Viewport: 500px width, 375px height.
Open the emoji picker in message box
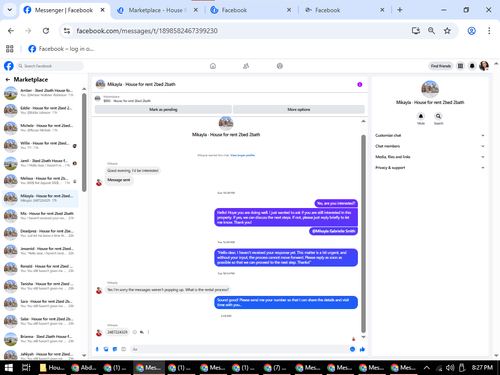point(352,349)
